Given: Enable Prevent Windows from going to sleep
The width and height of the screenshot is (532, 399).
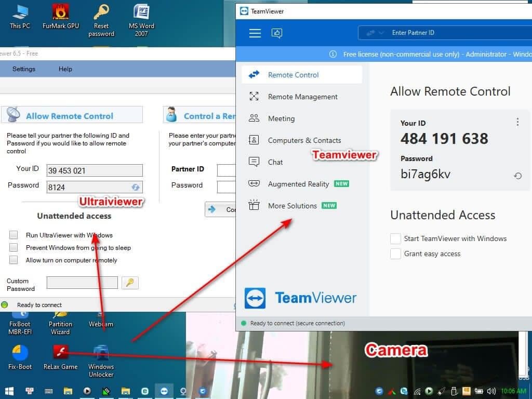Looking at the screenshot, I should (13, 247).
